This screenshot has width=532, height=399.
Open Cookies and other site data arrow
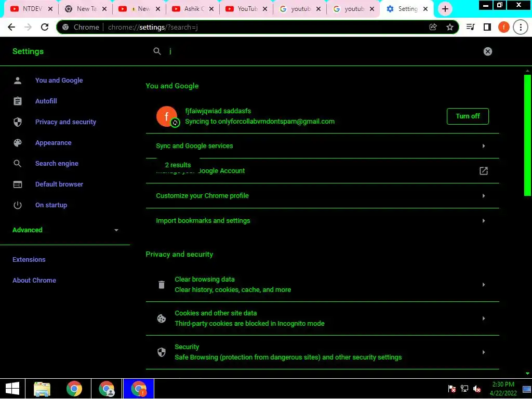[484, 318]
